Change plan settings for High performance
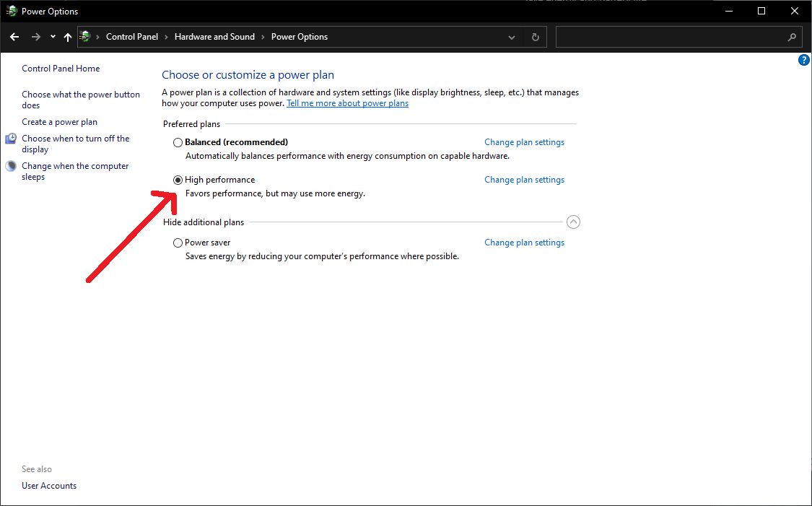 point(524,180)
